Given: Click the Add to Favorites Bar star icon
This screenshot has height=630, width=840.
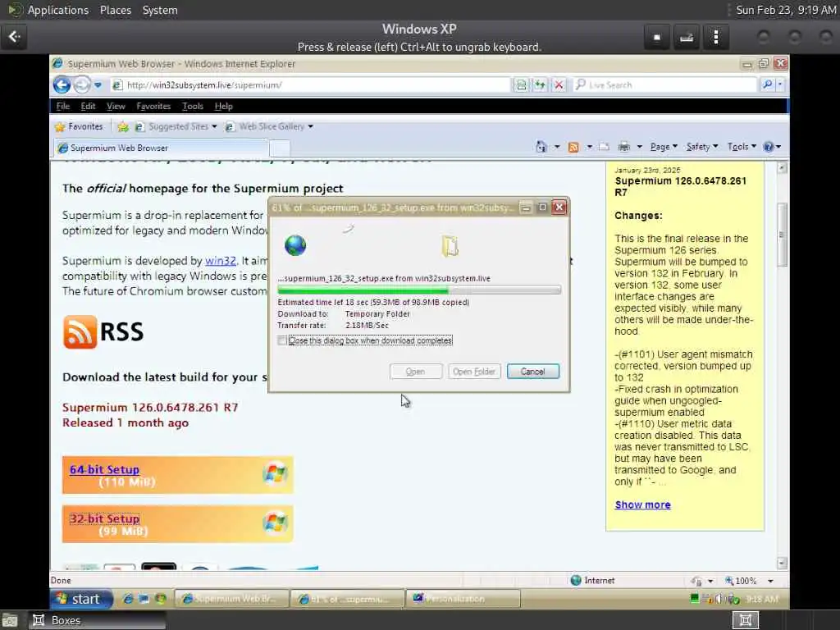Looking at the screenshot, I should pos(123,127).
